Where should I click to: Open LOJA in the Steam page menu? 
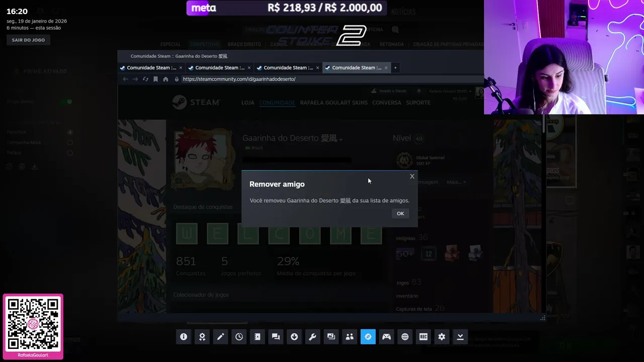coord(248,103)
